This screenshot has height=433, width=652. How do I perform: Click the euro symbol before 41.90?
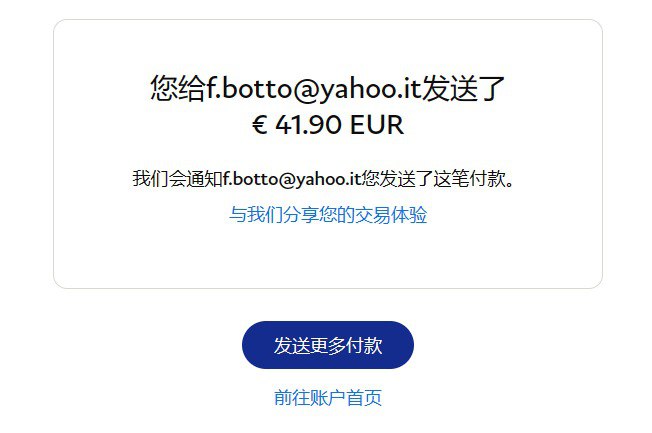tap(259, 125)
